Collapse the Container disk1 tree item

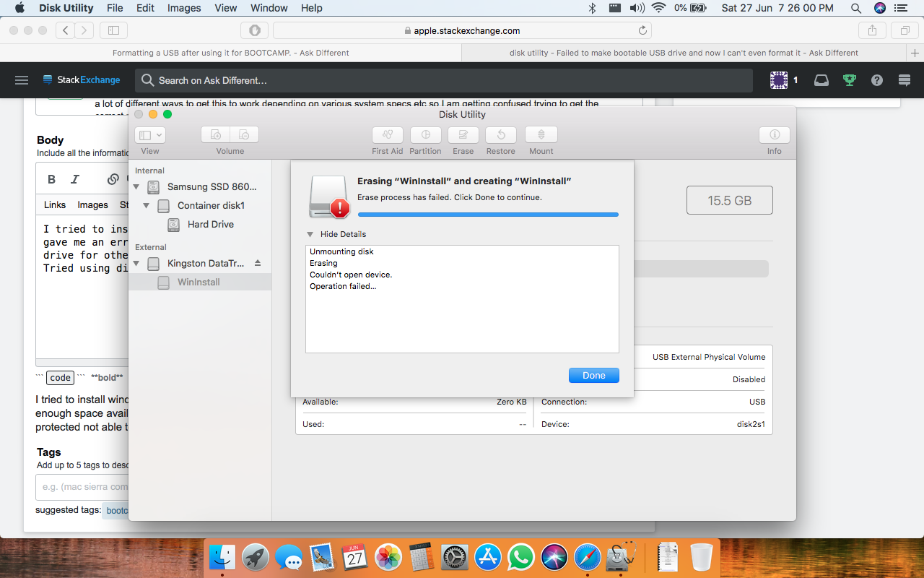click(x=147, y=205)
